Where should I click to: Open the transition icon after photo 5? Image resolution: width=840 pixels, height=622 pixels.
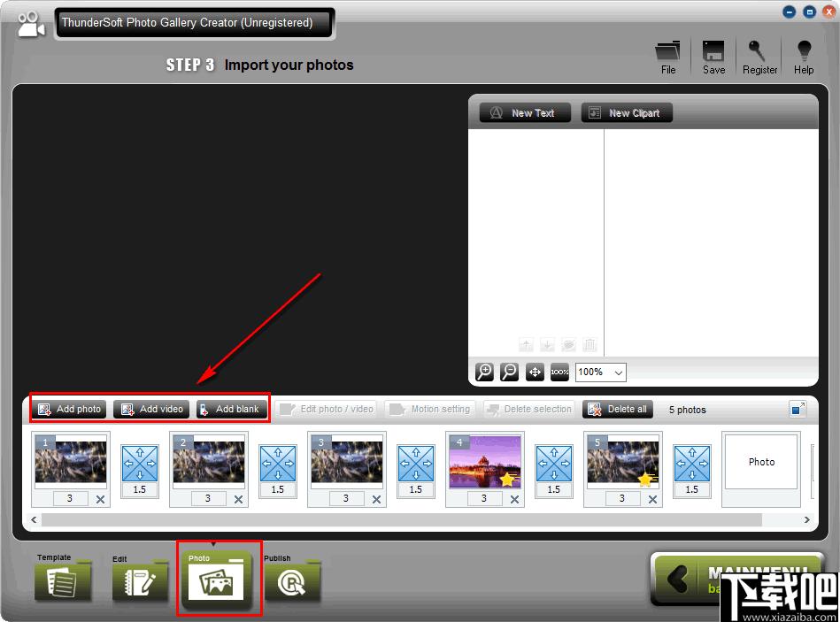[x=691, y=463]
